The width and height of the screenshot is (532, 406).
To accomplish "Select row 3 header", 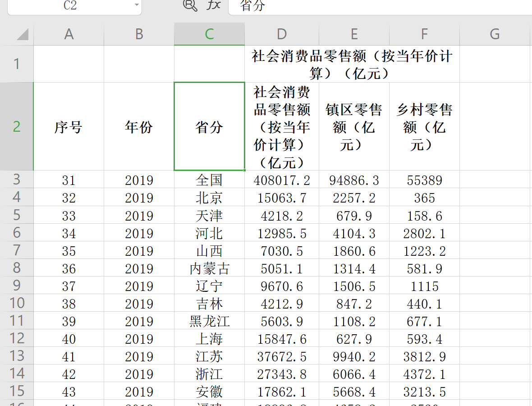I will point(17,179).
